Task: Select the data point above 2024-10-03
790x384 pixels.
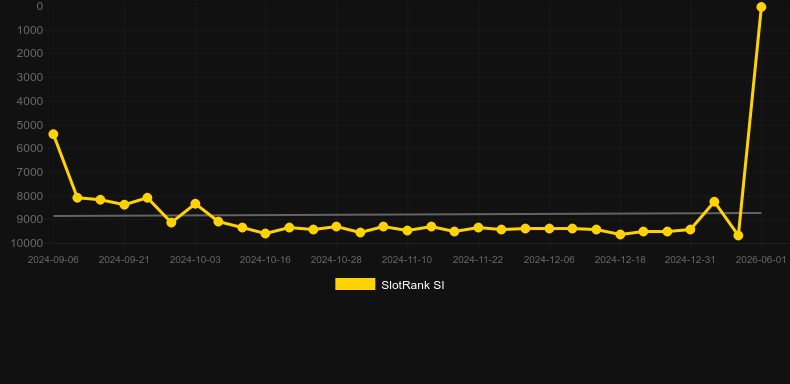Action: pyautogui.click(x=195, y=204)
